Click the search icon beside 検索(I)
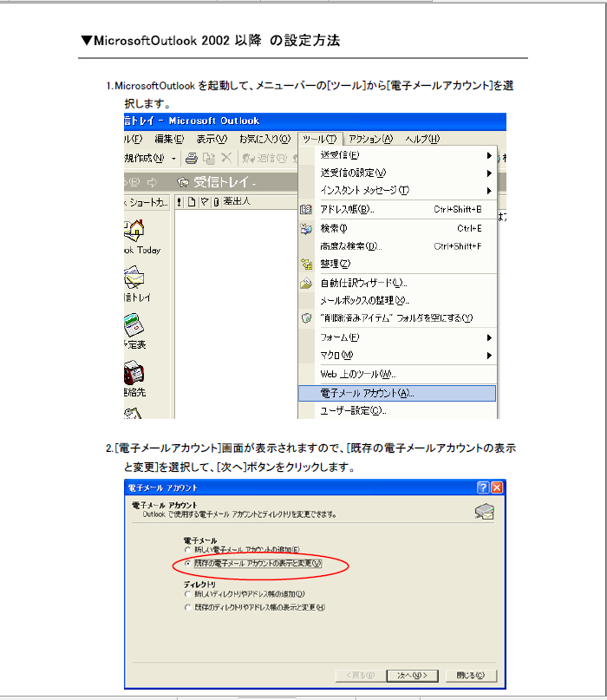The height and width of the screenshot is (700, 607). click(x=306, y=229)
